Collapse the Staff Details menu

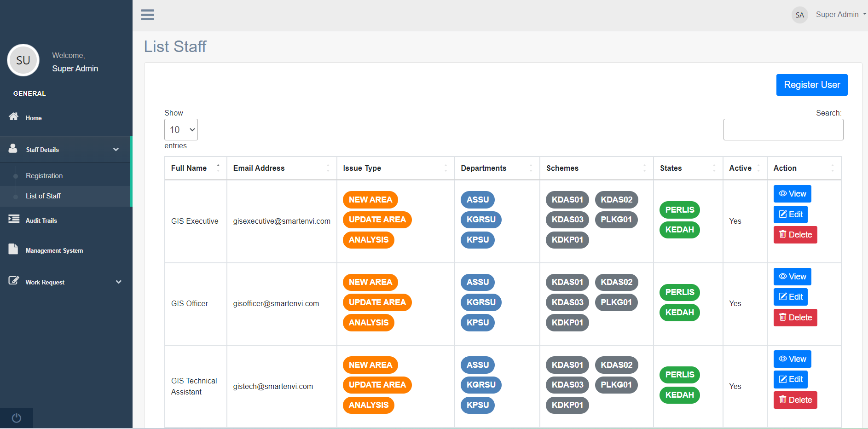(x=116, y=150)
